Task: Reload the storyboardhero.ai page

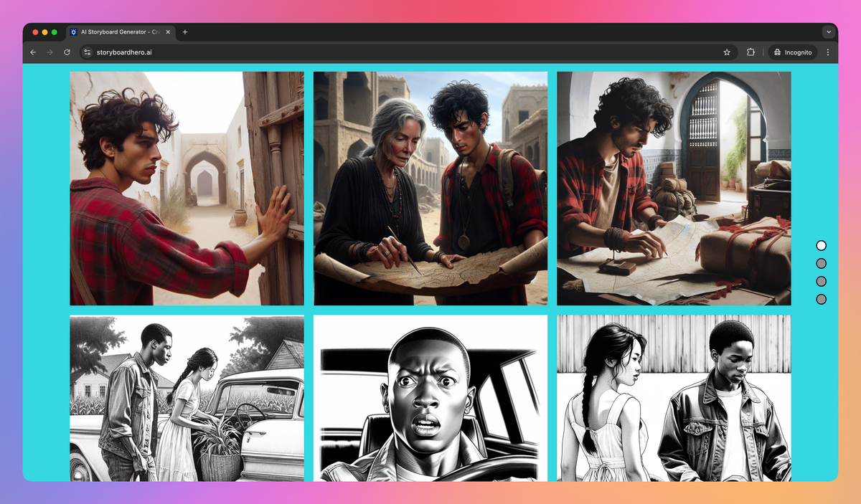Action: [67, 52]
